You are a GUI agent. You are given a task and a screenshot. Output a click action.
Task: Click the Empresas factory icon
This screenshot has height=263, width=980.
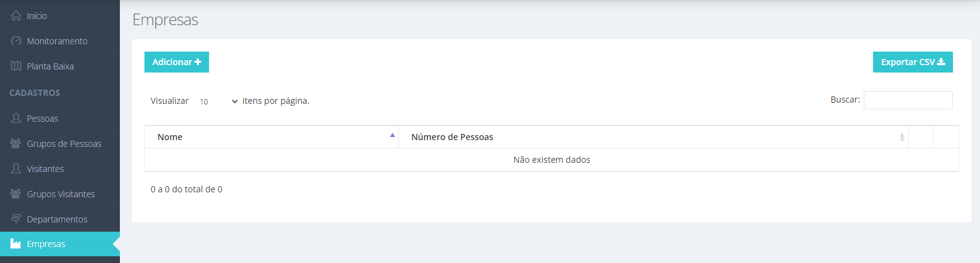click(16, 244)
